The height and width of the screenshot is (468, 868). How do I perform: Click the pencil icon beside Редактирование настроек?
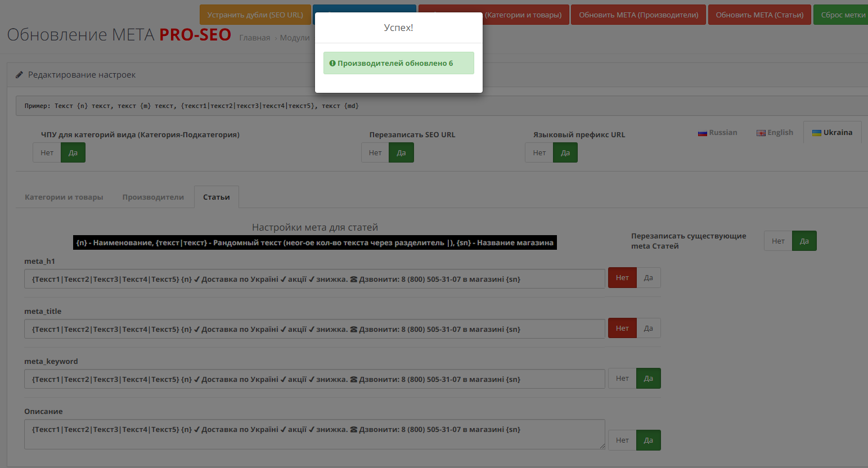pyautogui.click(x=19, y=75)
